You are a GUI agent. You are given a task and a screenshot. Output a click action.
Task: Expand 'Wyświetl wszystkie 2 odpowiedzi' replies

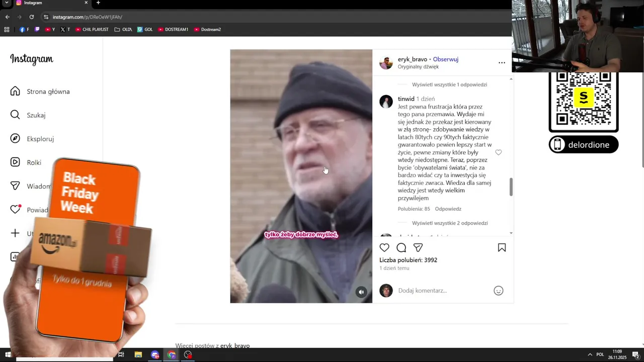450,223
